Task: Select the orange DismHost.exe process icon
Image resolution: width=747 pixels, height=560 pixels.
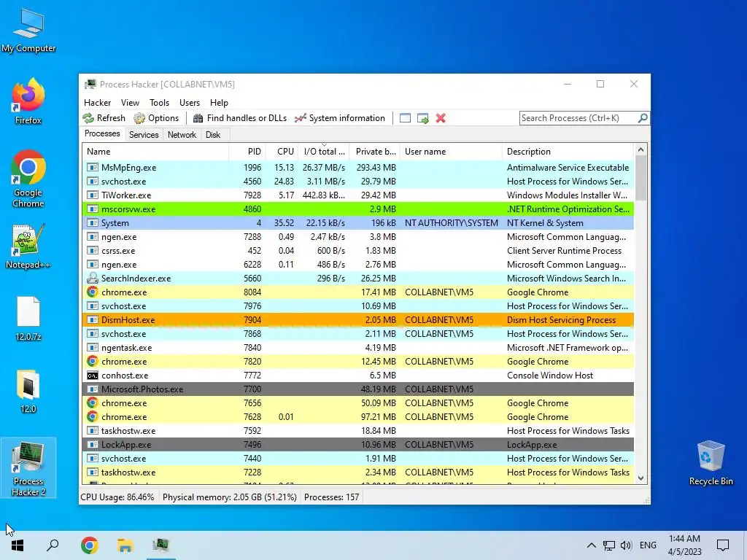Action: tap(93, 320)
